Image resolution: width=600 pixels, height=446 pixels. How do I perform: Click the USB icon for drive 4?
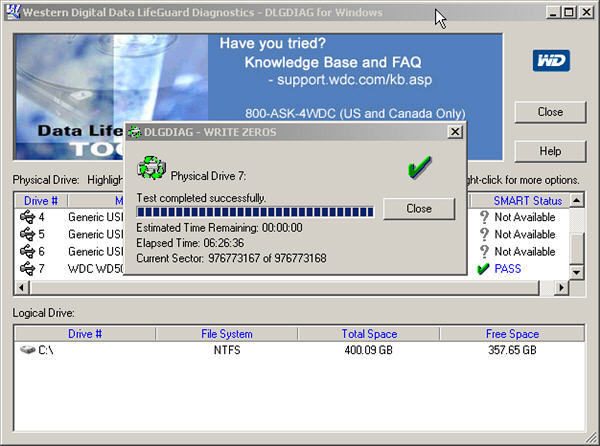(x=28, y=217)
